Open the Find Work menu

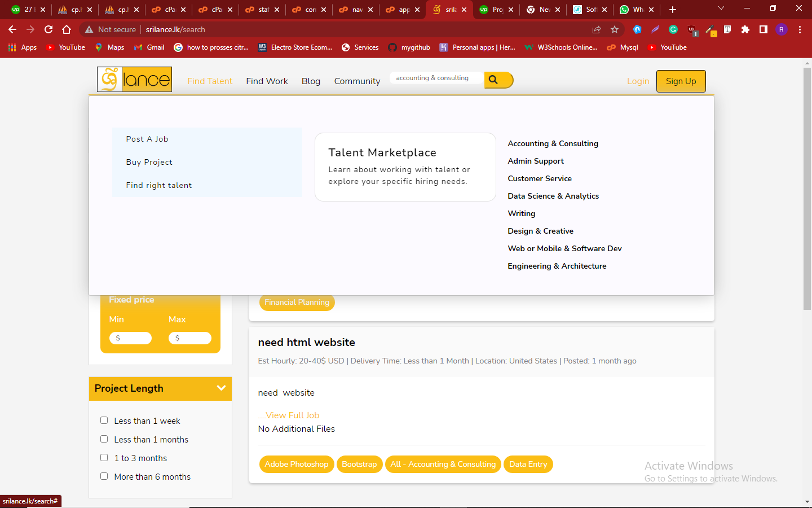click(267, 81)
